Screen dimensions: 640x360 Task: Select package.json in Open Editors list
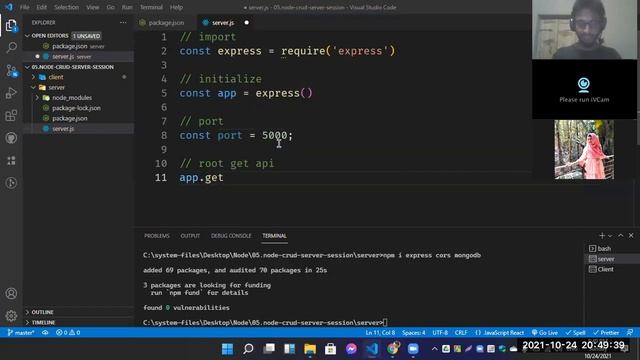[x=70, y=46]
